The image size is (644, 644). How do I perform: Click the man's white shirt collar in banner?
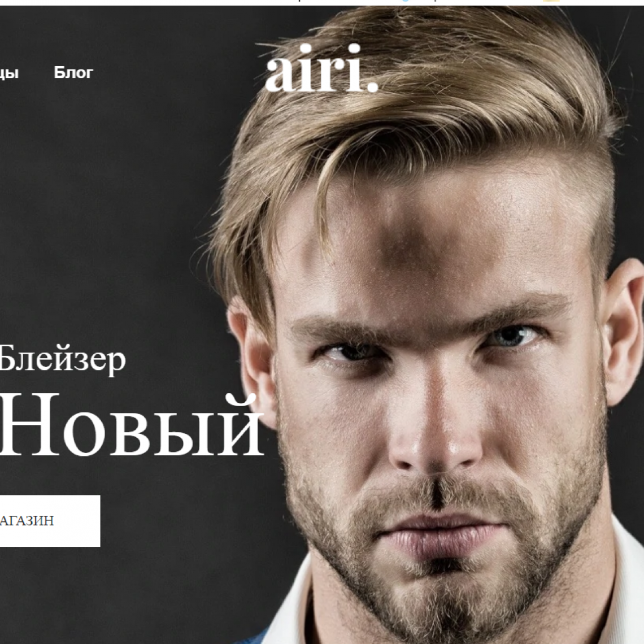tap(628, 575)
